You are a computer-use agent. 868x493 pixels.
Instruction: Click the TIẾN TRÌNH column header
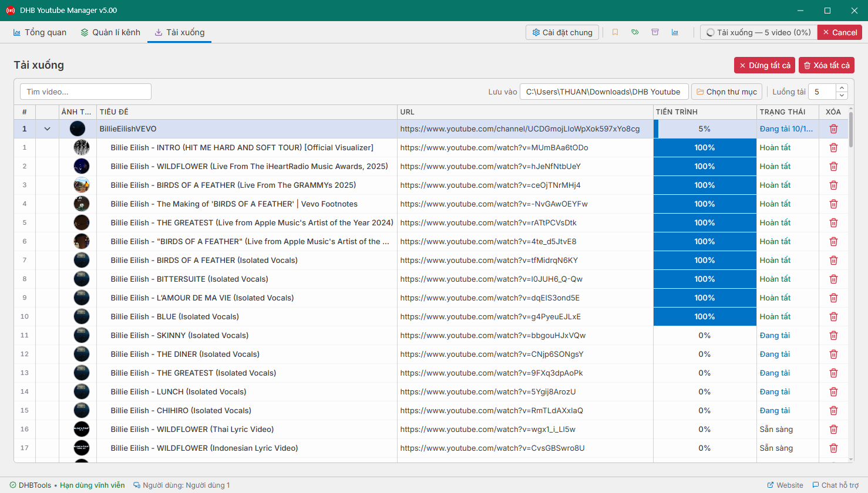705,112
